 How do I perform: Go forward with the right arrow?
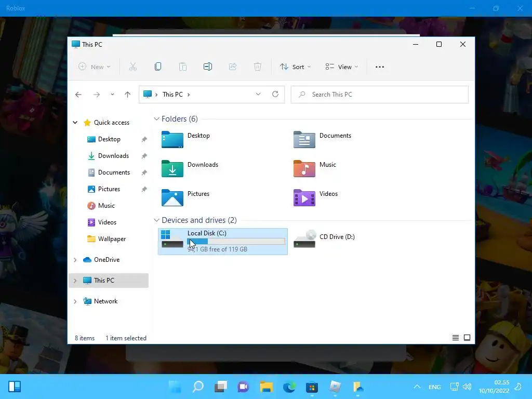(x=96, y=95)
